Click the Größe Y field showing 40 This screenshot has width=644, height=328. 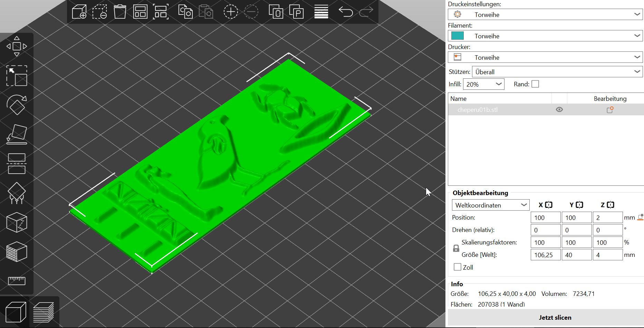click(577, 255)
